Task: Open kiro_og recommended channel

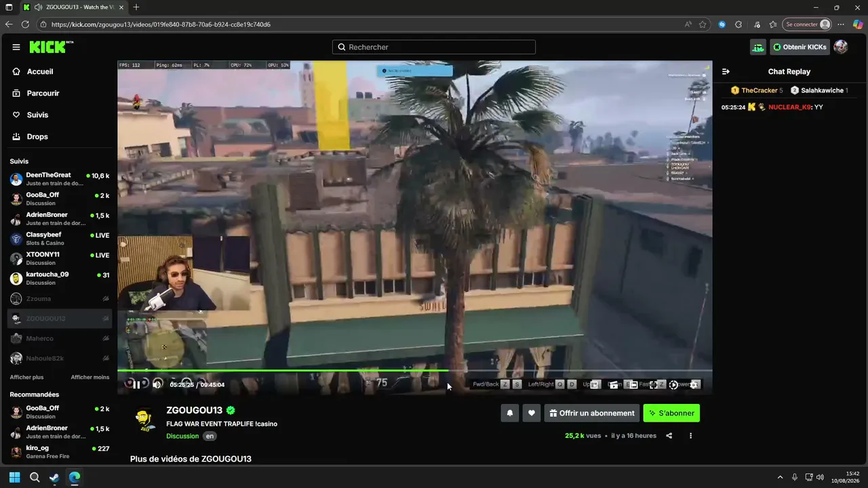Action: [x=60, y=452]
